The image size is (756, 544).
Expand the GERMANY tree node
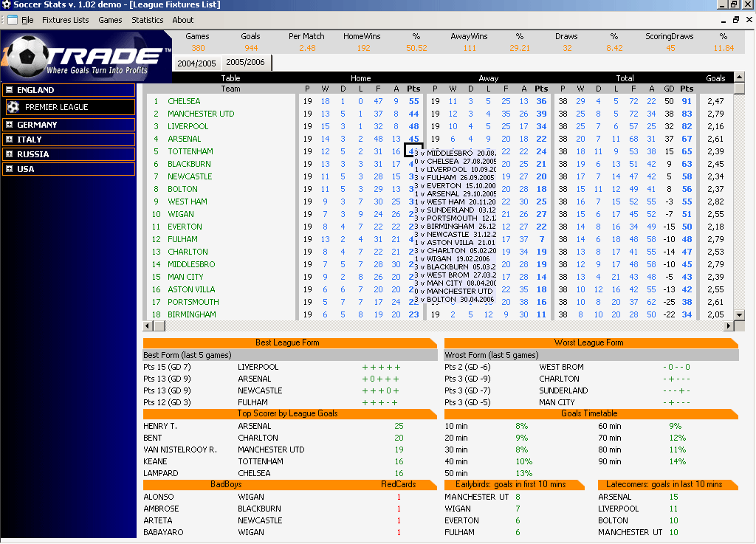click(x=9, y=125)
